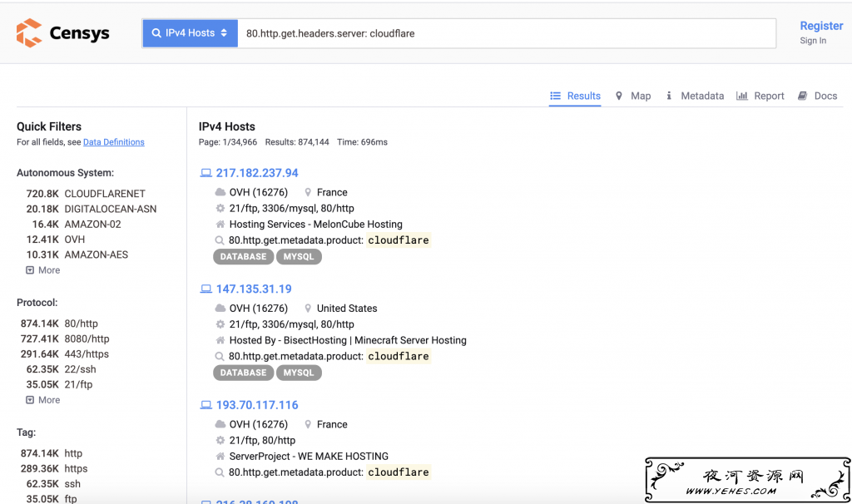Click the gear icon for 193.70.117.116 services
852x504 pixels.
pyautogui.click(x=220, y=441)
